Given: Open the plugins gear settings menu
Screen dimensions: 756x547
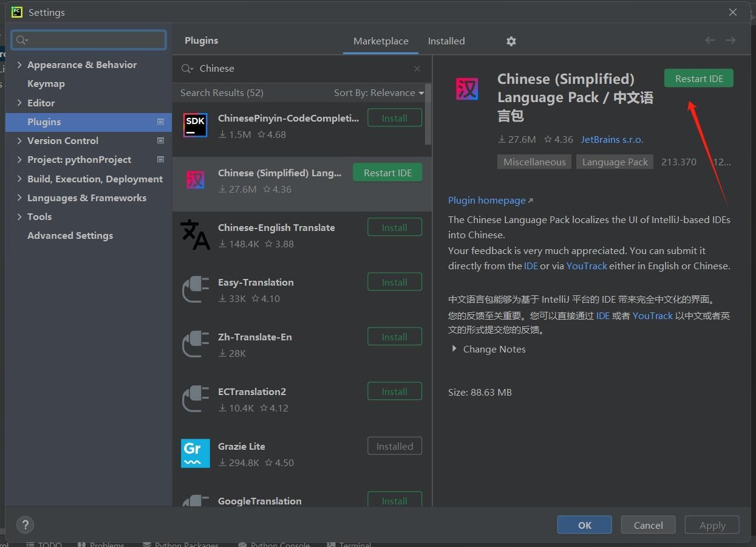Looking at the screenshot, I should coord(511,41).
